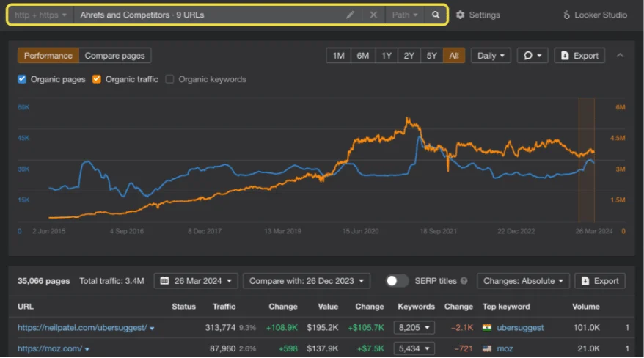Click the Total traffic: 3.4M label
644x358 pixels.
click(x=111, y=281)
